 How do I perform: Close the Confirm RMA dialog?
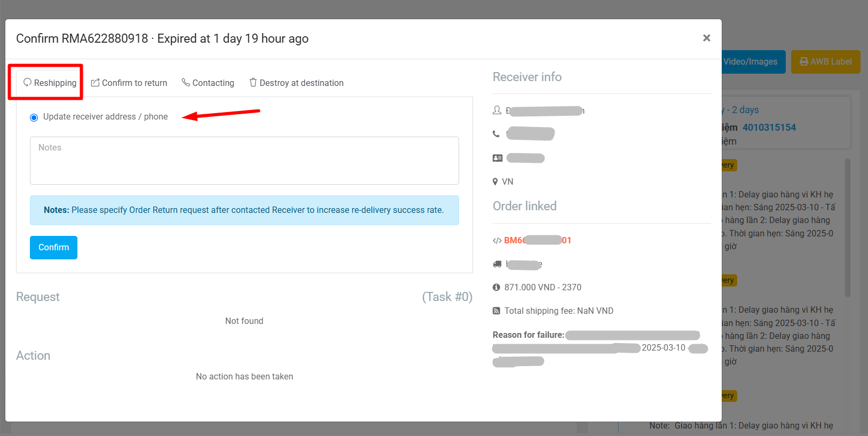(706, 38)
